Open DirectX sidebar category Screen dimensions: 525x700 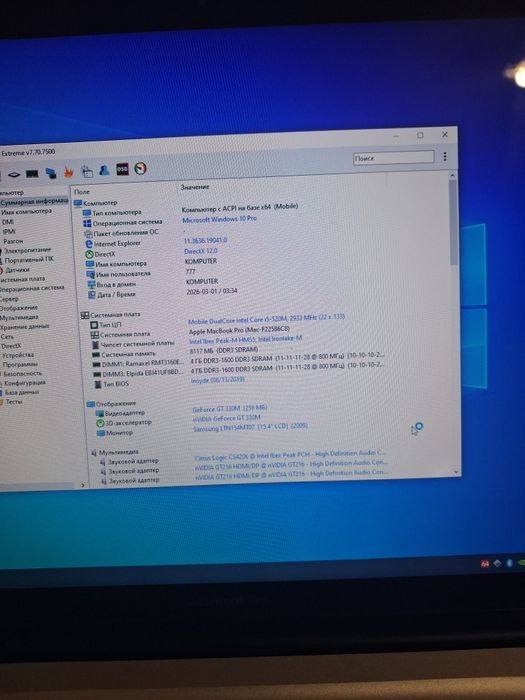pyautogui.click(x=11, y=346)
